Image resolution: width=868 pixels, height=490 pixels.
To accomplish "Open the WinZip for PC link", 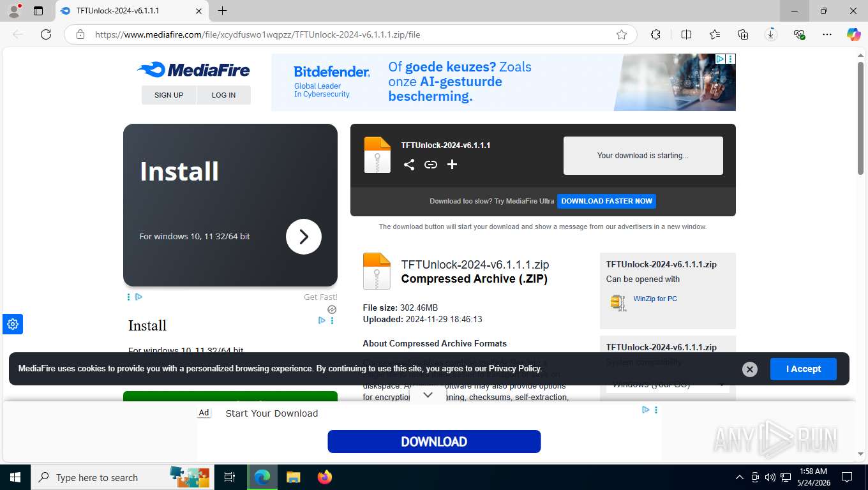I will pos(655,299).
